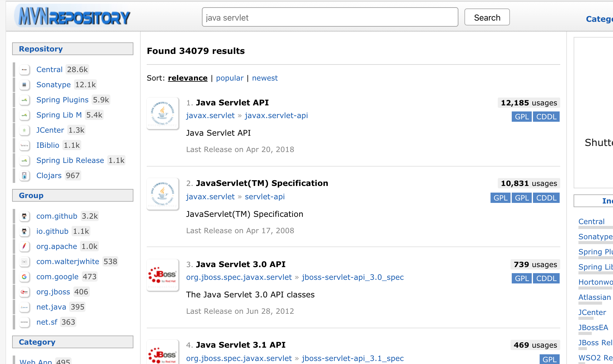Open the Java Servlet API thumbnail logo
Image resolution: width=613 pixels, height=364 pixels.
163,114
